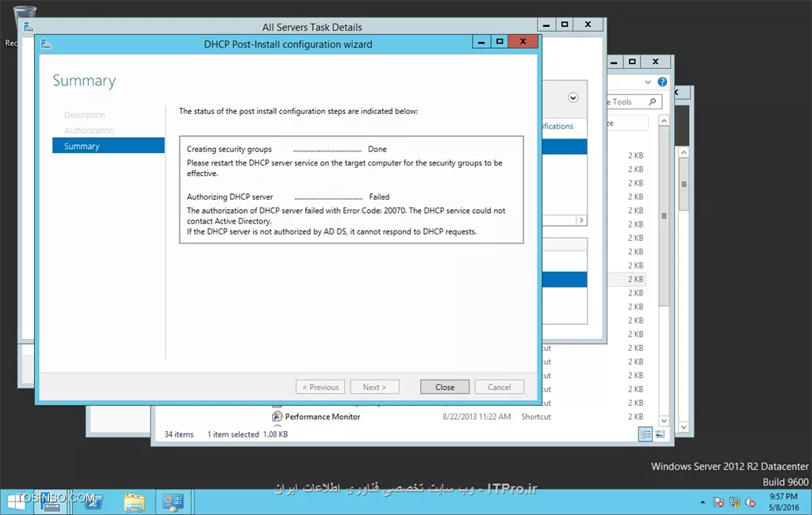Maximize the DHCP Post-Install configuration wizard
The width and height of the screenshot is (812, 515).
click(500, 41)
